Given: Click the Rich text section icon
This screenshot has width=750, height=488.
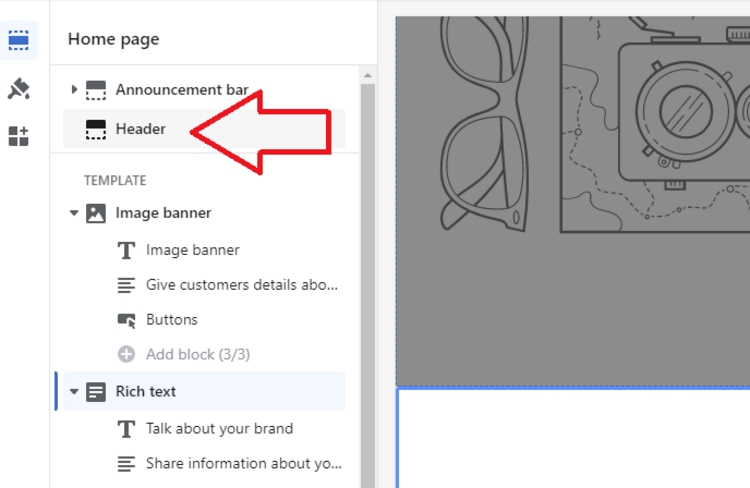Looking at the screenshot, I should coord(96,392).
